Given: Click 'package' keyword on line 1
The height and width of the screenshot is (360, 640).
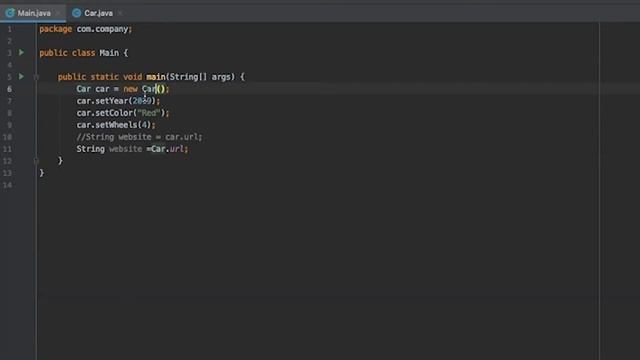Looking at the screenshot, I should tap(56, 29).
